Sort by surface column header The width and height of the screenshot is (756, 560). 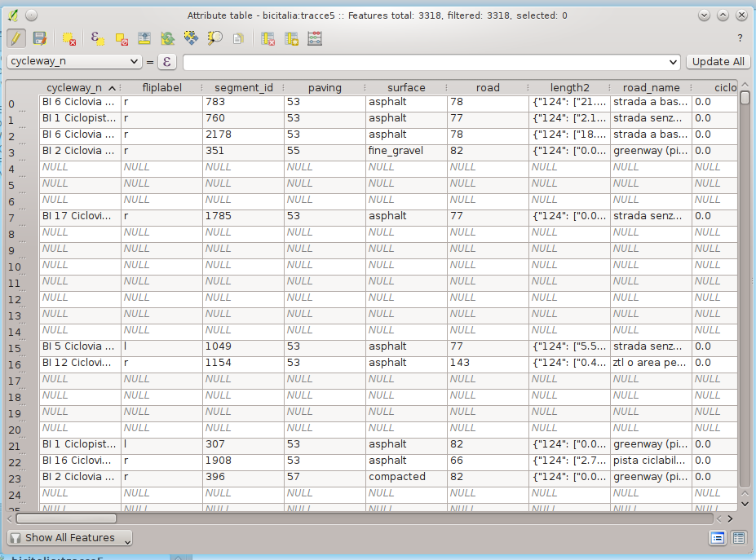click(406, 88)
